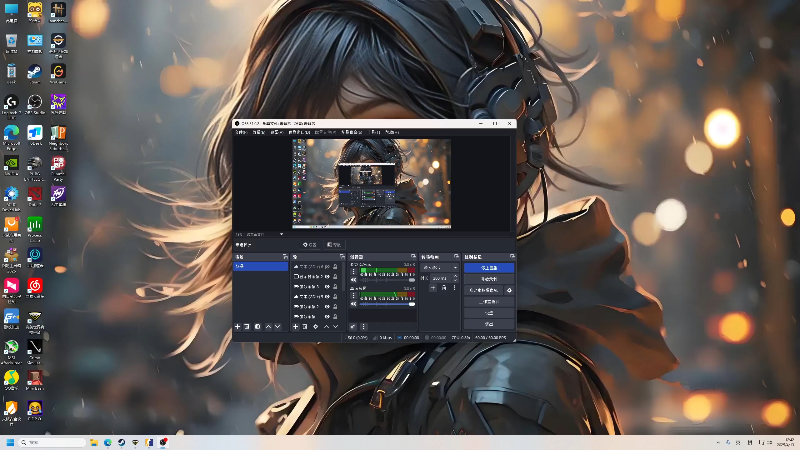Click the transition duration input field
The image size is (800, 450).
coord(441,279)
